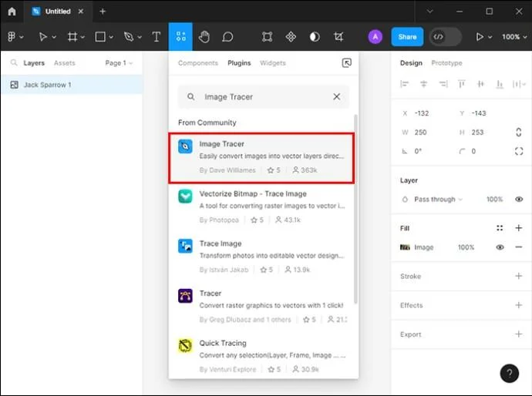Open the tidy up distribute dropdown
The height and width of the screenshot is (396, 532).
[519, 84]
